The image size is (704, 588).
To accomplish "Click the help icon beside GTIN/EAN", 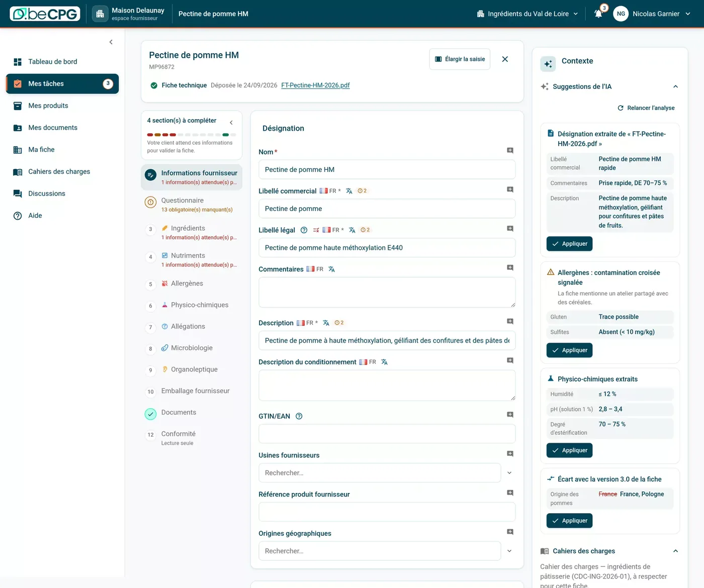I will [299, 416].
